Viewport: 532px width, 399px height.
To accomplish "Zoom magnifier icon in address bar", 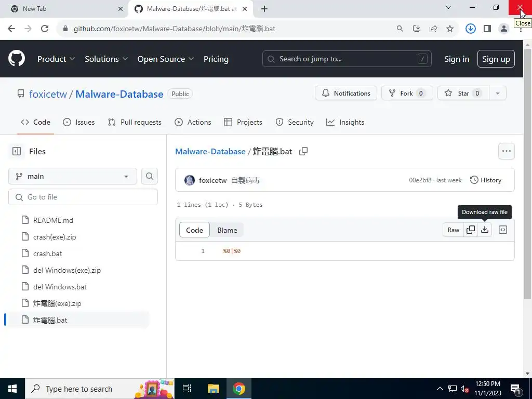I will click(x=400, y=29).
